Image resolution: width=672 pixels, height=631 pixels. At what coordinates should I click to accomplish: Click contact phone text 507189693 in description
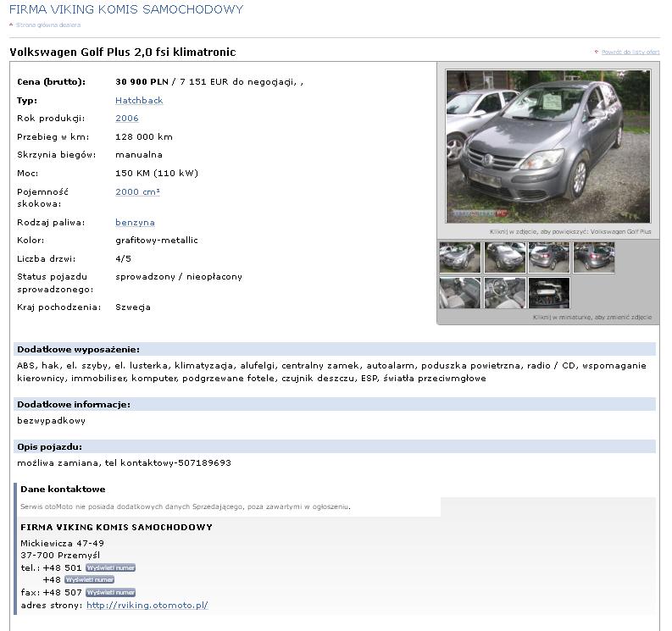tap(204, 462)
